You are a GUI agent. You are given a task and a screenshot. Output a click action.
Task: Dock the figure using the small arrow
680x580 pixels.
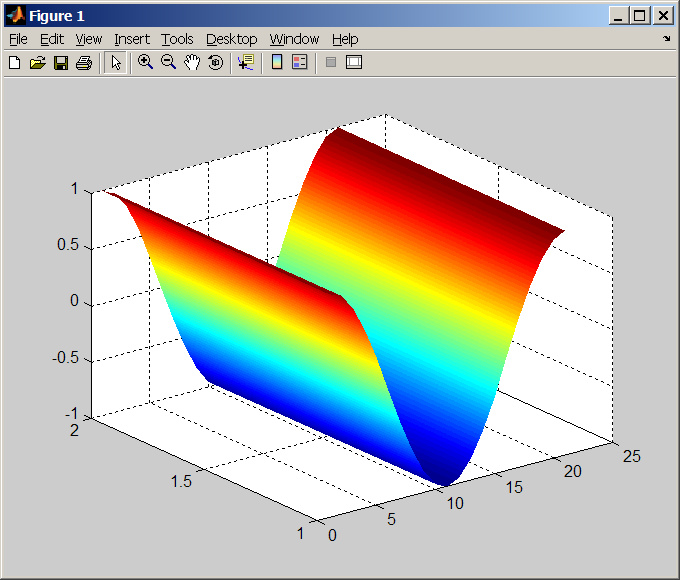(667, 39)
